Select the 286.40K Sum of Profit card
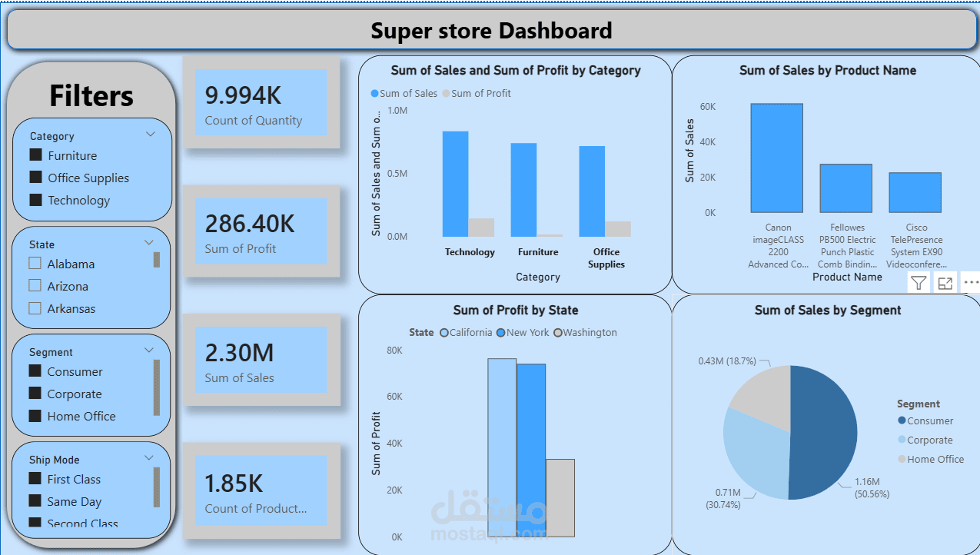 click(261, 231)
